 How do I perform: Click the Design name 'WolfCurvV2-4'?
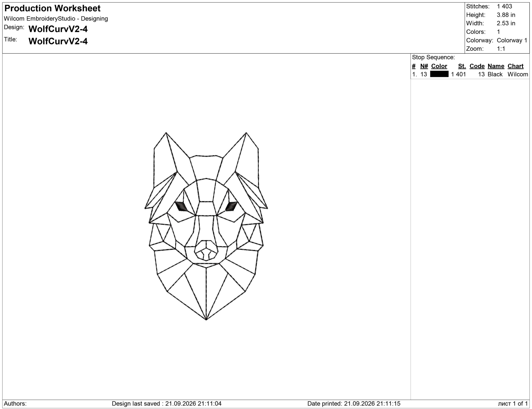(58, 29)
